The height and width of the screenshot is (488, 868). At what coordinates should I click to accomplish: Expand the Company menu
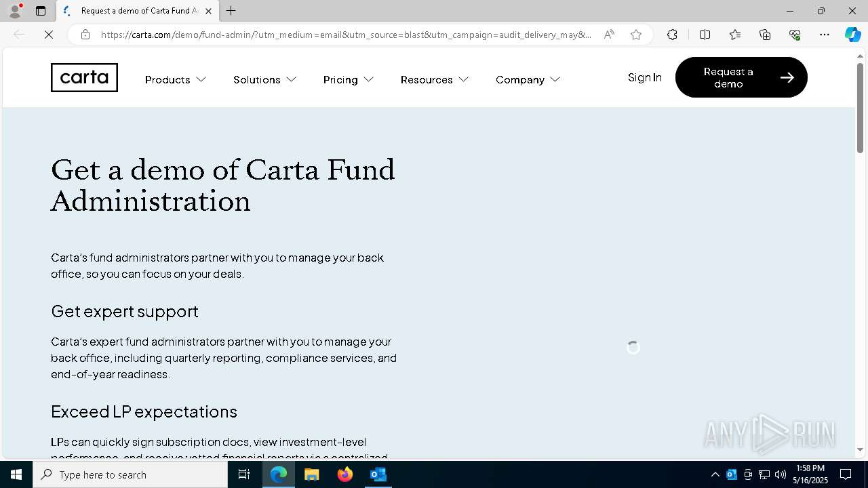pos(528,79)
